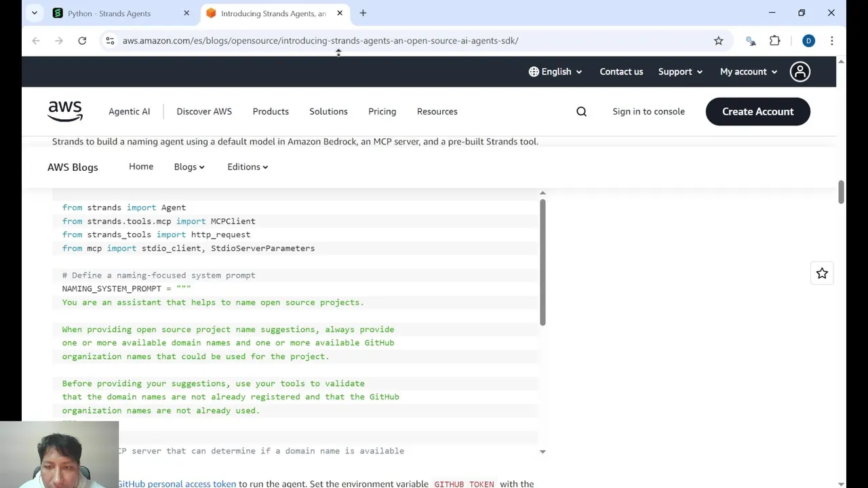Open Agentic AI menu item
Screen dimensions: 868x488
(x=129, y=112)
